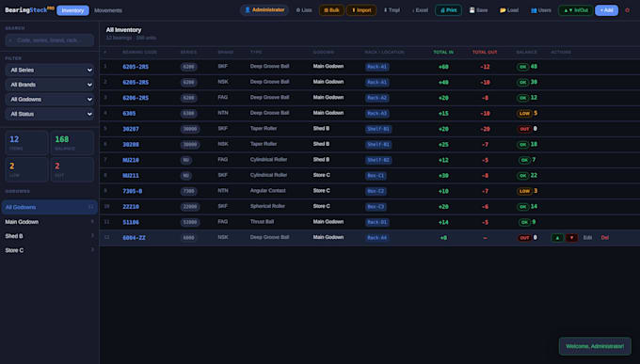This screenshot has height=364, width=640.
Task: Focus the search input field
Action: 49,40
